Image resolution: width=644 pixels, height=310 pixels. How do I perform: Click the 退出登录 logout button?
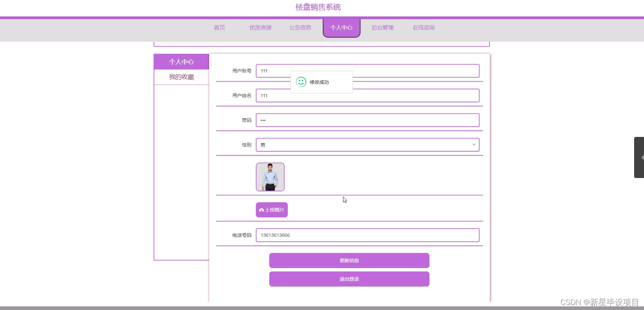tap(349, 279)
